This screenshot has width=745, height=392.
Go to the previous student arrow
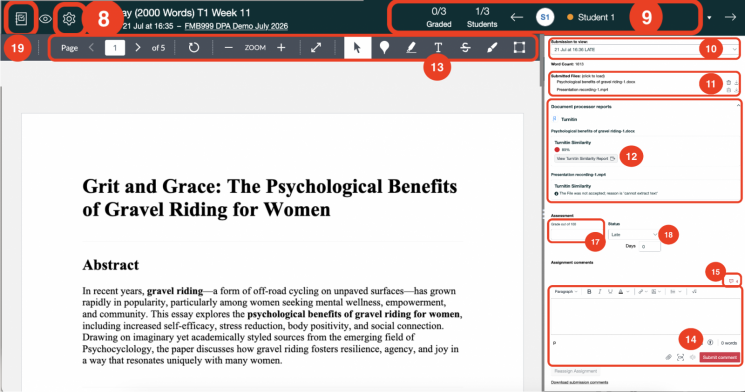(516, 18)
